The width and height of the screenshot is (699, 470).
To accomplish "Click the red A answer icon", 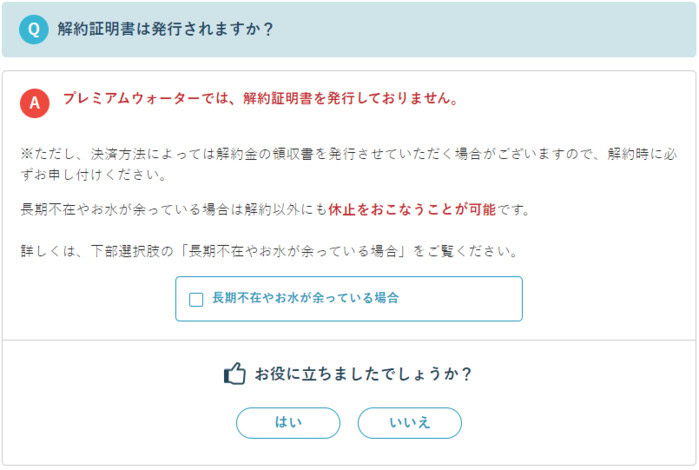I will point(35,103).
